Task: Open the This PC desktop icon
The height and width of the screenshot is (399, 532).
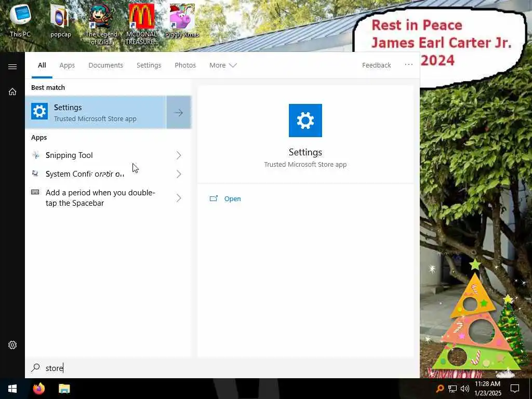Action: pyautogui.click(x=20, y=20)
